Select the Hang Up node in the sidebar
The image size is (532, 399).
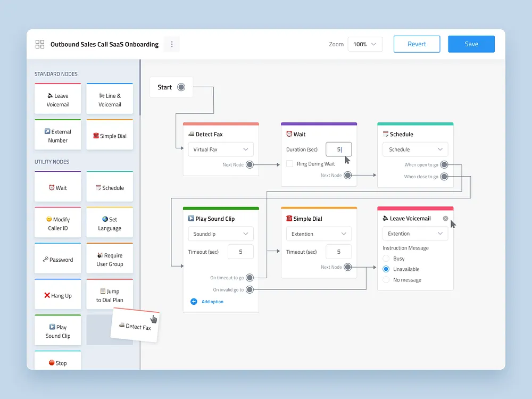pyautogui.click(x=57, y=294)
